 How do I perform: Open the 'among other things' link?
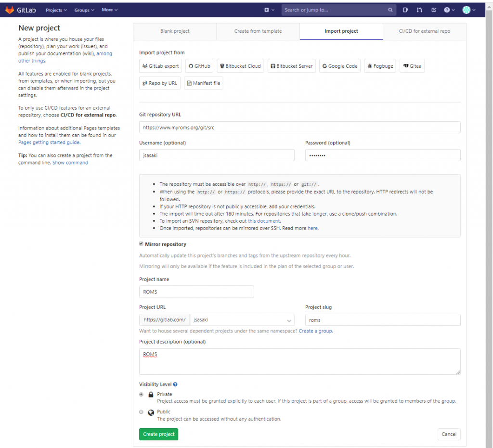104,54
